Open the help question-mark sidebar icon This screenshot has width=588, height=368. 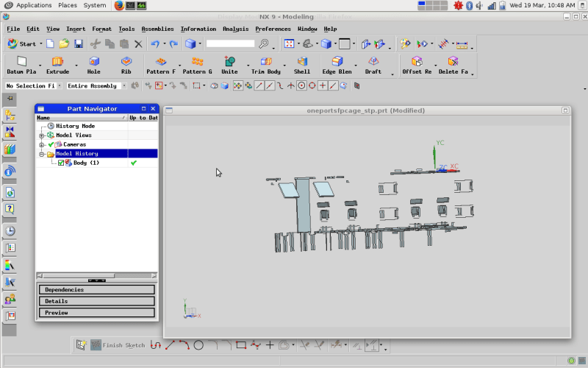[10, 209]
